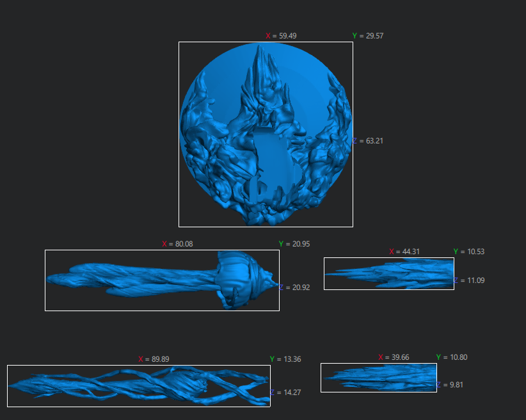Click the Z = 14.27 dimension label
526x420 pixels.
[286, 392]
